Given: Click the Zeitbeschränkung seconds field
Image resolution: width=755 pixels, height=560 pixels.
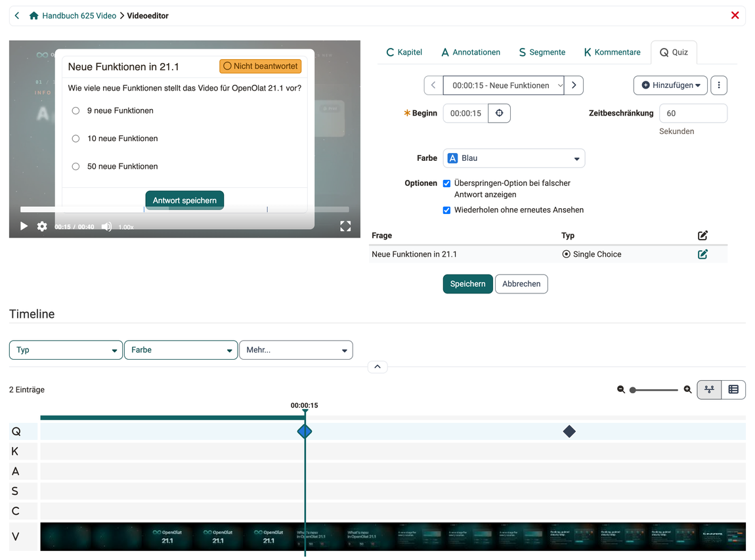Looking at the screenshot, I should tap(693, 114).
